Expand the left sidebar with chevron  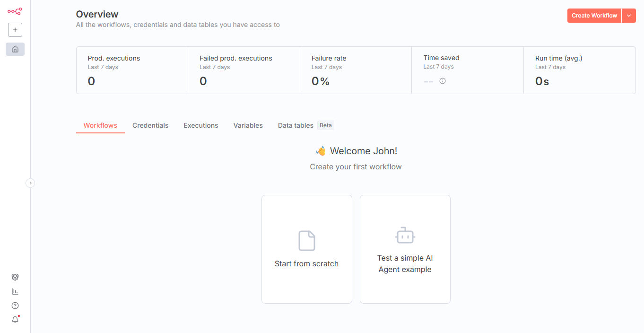30,183
